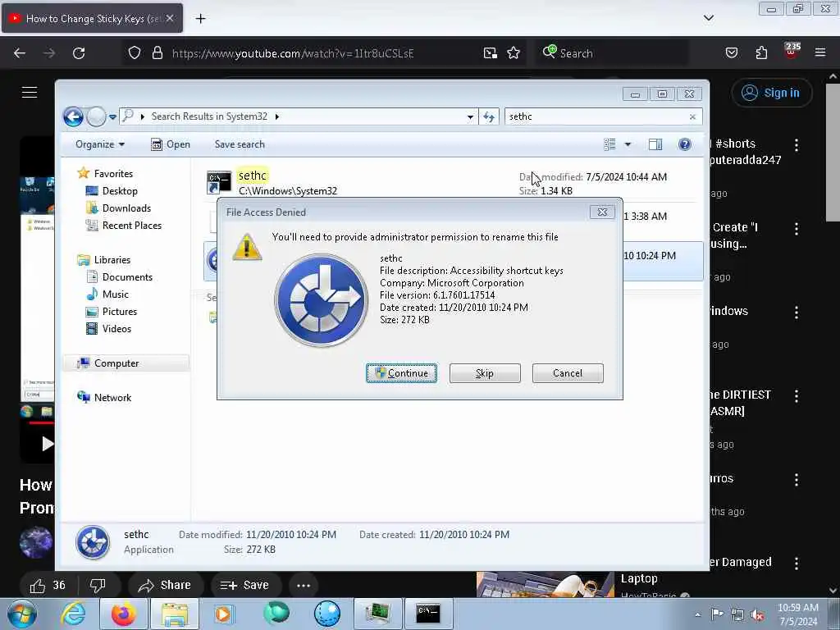
Task: Open YouTube guide hamburger menu
Action: click(x=30, y=93)
